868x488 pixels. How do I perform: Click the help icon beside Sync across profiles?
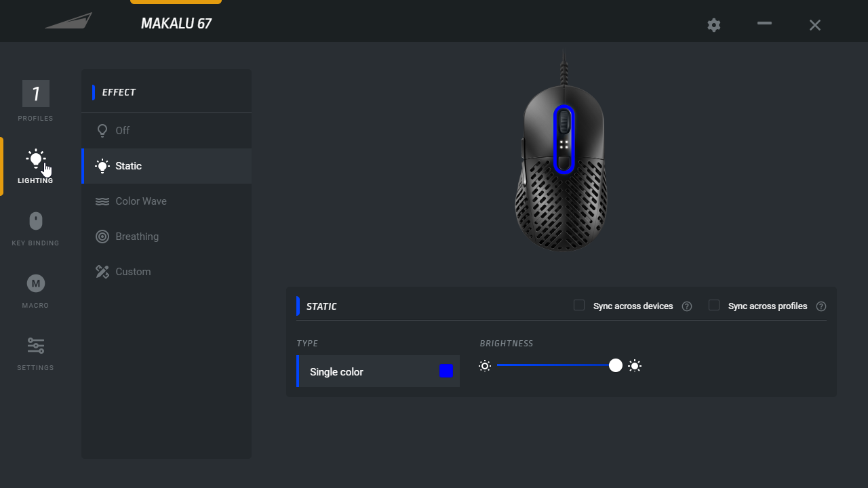(821, 306)
